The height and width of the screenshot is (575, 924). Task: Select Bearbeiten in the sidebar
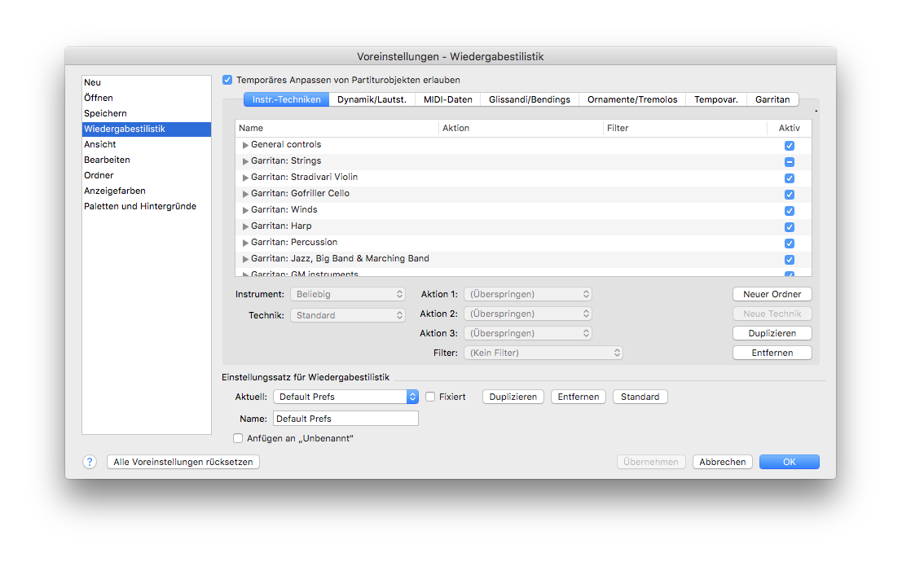(147, 160)
